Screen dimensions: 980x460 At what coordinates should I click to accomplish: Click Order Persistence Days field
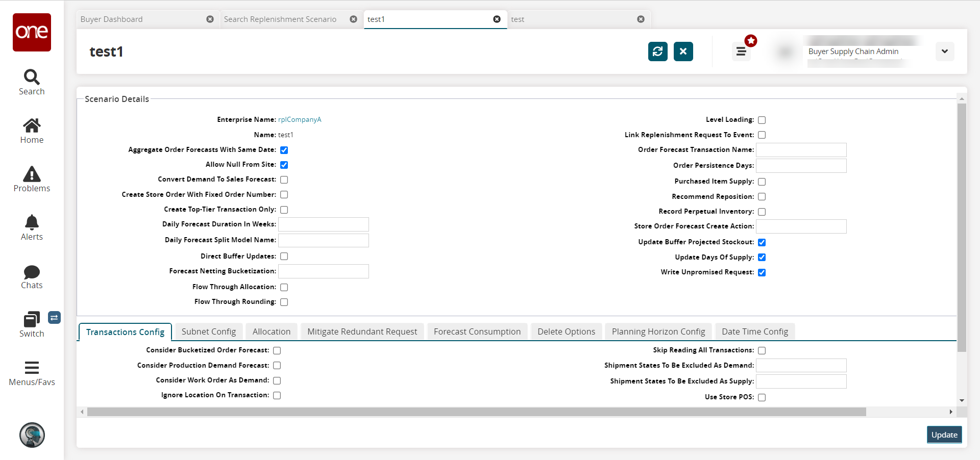801,166
